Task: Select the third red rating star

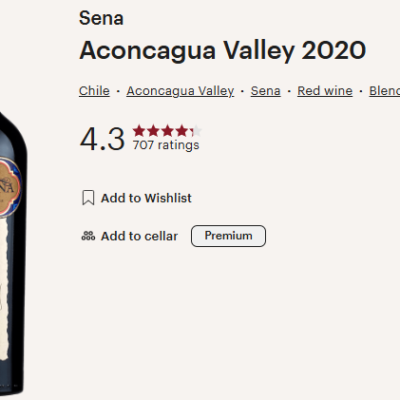Action: pyautogui.click(x=167, y=131)
